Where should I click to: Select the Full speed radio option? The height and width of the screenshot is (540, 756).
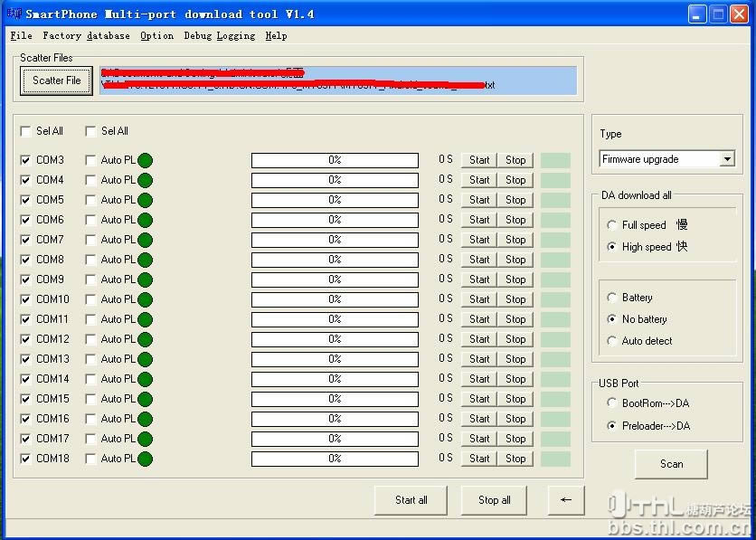coord(612,225)
